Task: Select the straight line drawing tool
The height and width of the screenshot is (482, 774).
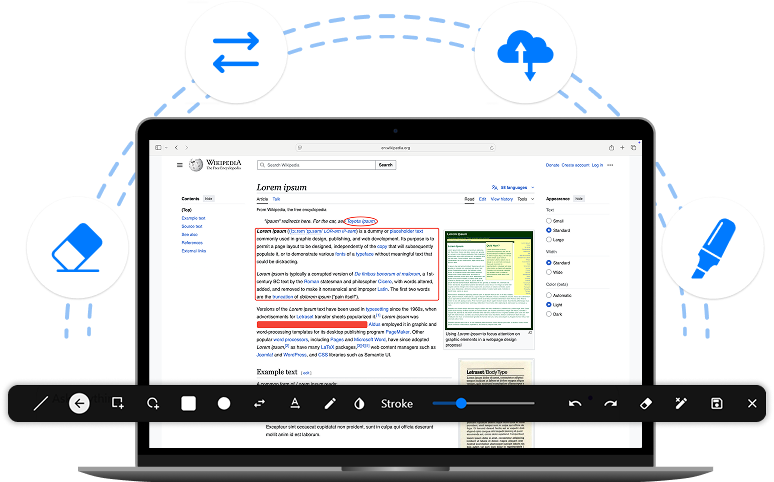Action: pyautogui.click(x=41, y=404)
